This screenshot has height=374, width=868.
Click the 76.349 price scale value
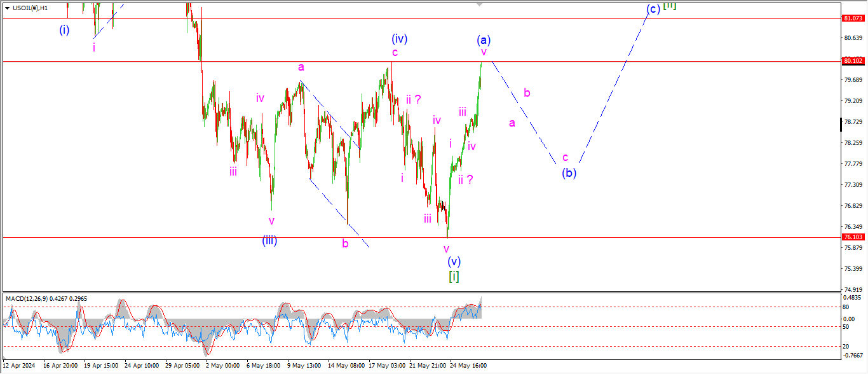[x=852, y=226]
